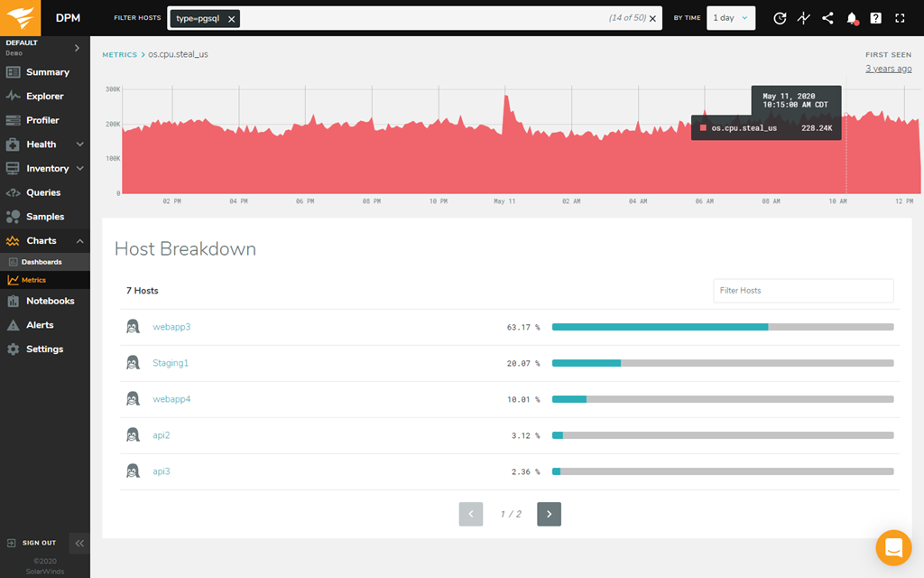Remove the type=pgsql filter tag
Viewport: 924px width, 578px height.
click(232, 19)
